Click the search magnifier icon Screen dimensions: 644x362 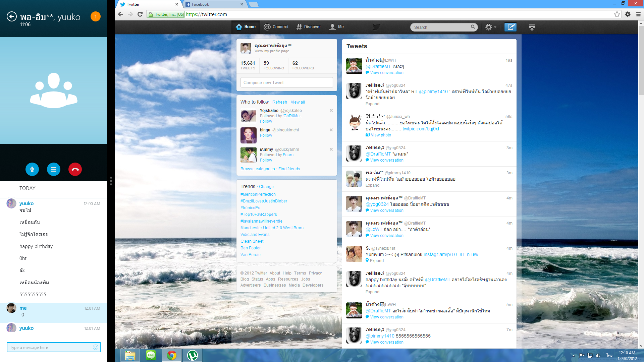473,27
